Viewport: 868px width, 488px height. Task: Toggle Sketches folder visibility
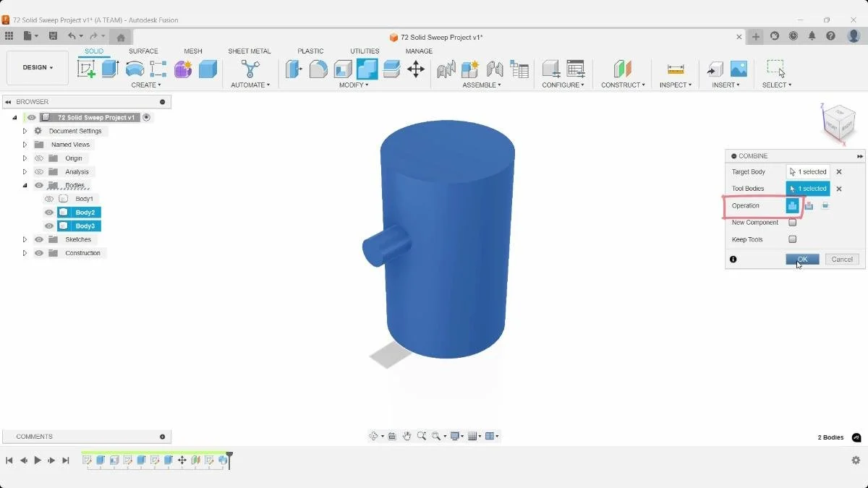click(39, 239)
